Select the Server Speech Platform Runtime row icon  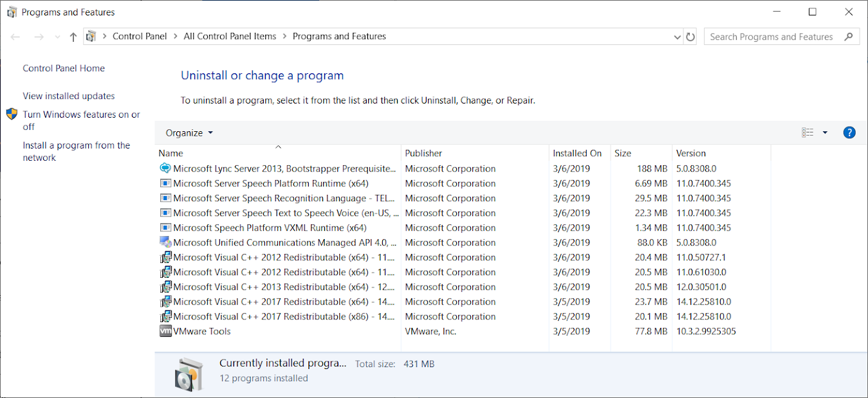tap(165, 183)
